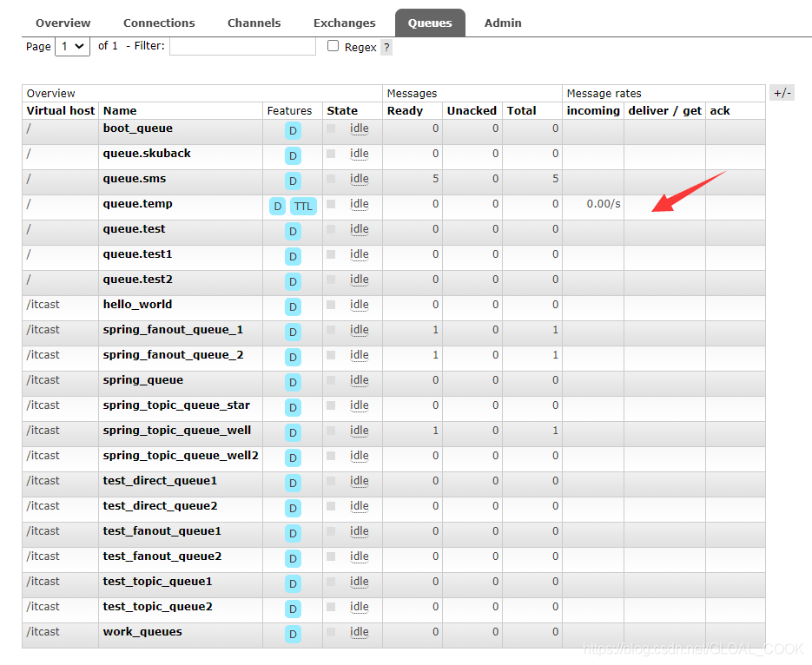Click the idle state of work_queues
This screenshot has width=812, height=665.
[x=360, y=632]
